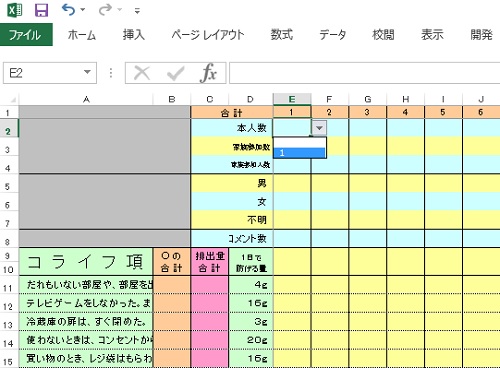The width and height of the screenshot is (500, 368).
Task: Click the pink 排出量合計 header cell
Action: click(x=210, y=262)
